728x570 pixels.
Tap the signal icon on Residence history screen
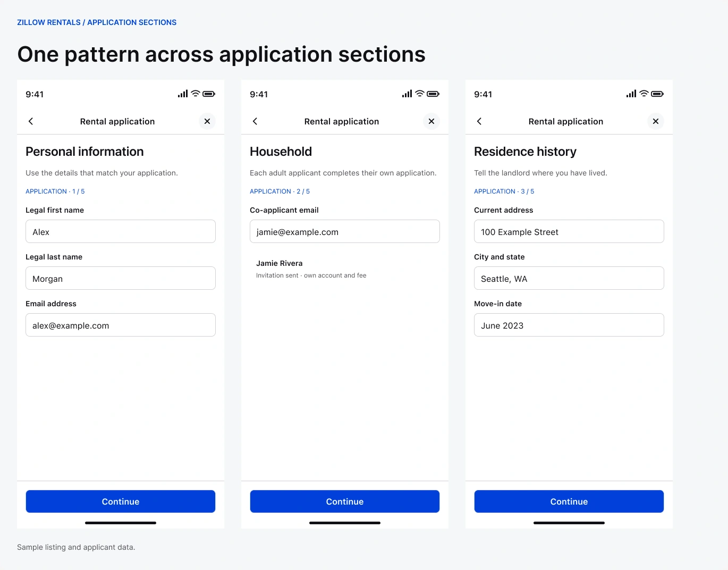point(631,94)
